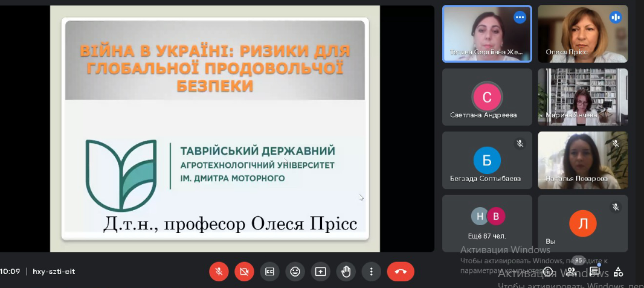Turn on the camera in the call bar
Image resolution: width=644 pixels, height=288 pixels.
tap(245, 272)
